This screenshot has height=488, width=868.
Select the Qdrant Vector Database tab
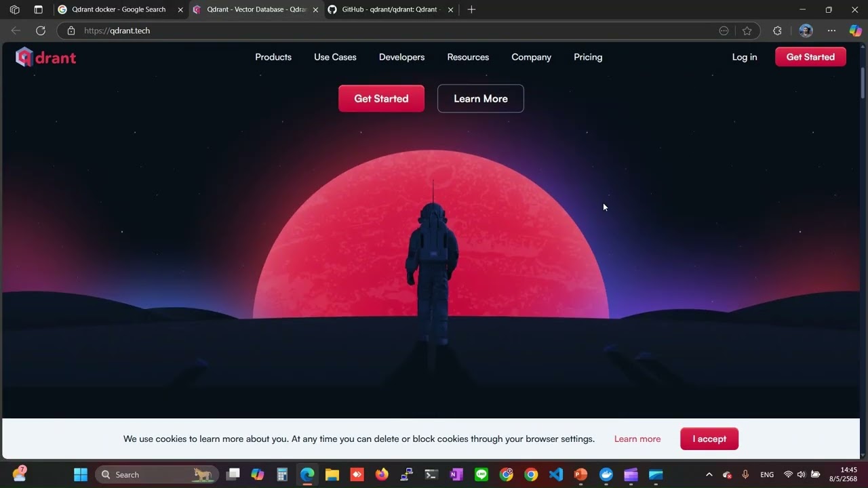coord(256,9)
